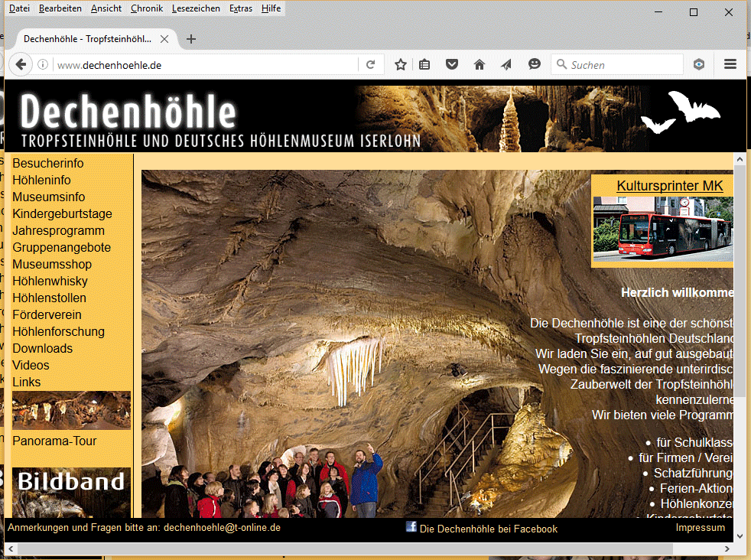Open the Extras menu
Viewport: 751px width, 560px height.
[x=241, y=8]
